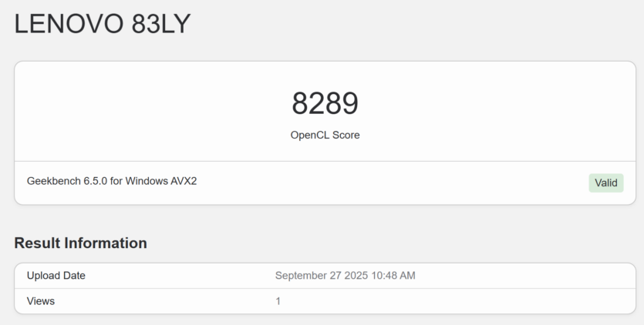Click the 8289 score number
This screenshot has width=644, height=325.
(325, 103)
